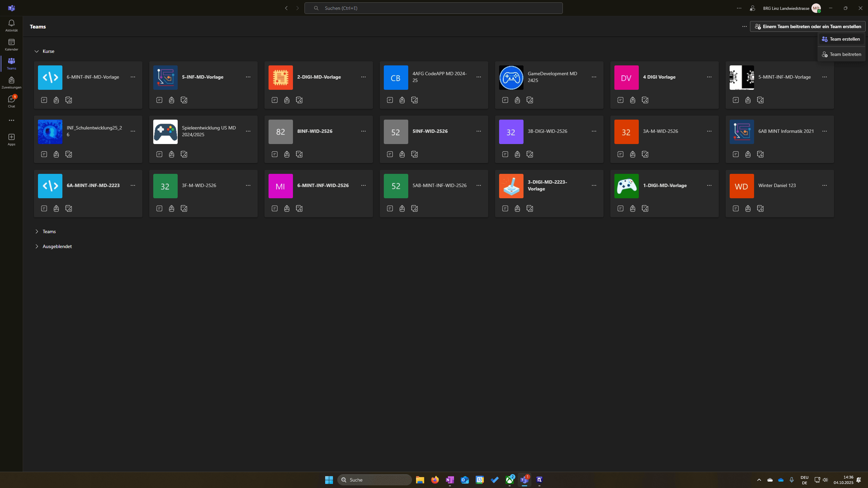Open more options for 5INF-WID-2526 team
868x488 pixels.
point(479,131)
